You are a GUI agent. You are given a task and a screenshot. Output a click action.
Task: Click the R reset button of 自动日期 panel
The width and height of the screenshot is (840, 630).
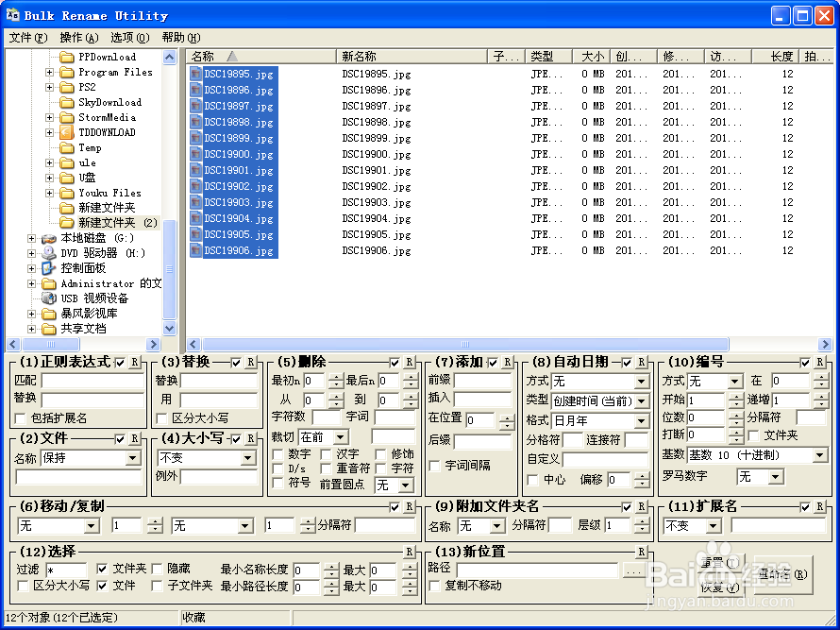click(x=641, y=363)
